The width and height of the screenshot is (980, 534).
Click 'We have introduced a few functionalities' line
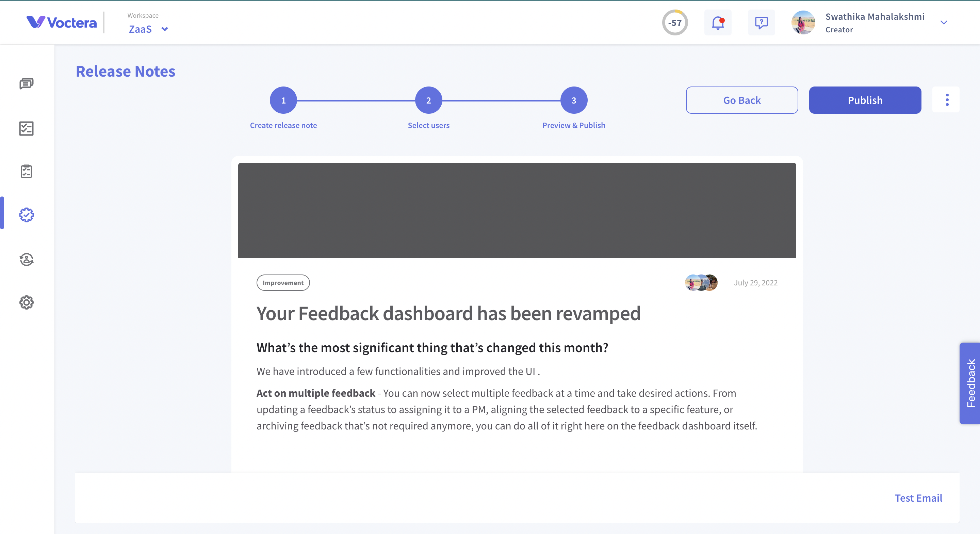(398, 371)
